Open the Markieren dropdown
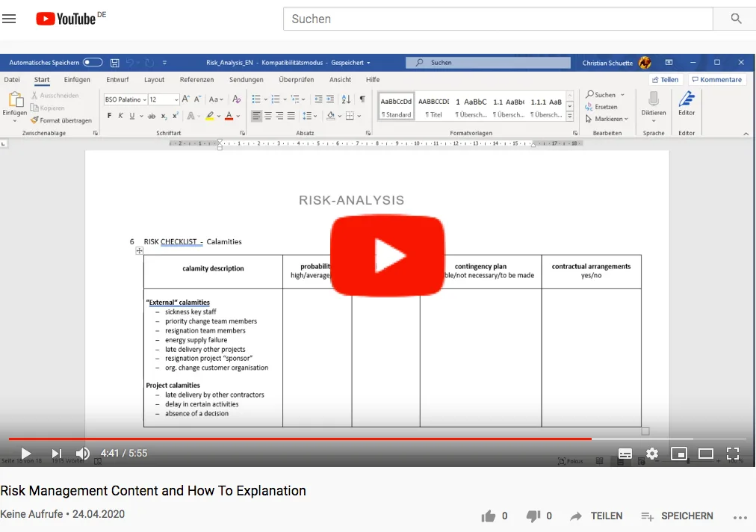This screenshot has width=756, height=532. click(607, 119)
